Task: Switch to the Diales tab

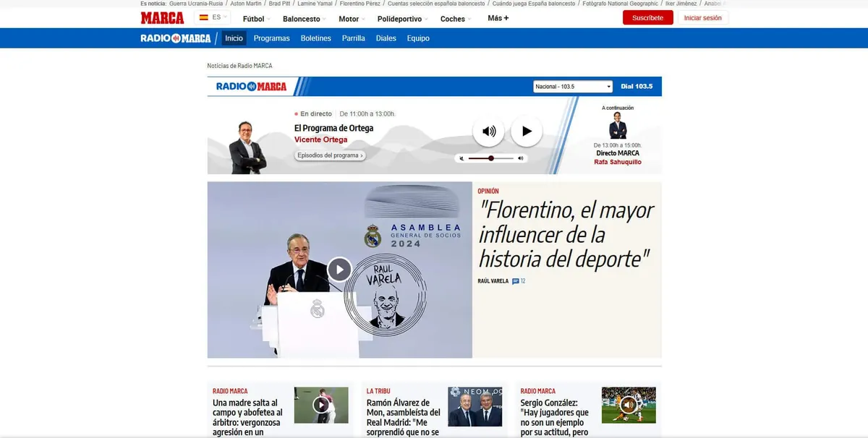Action: pyautogui.click(x=386, y=38)
